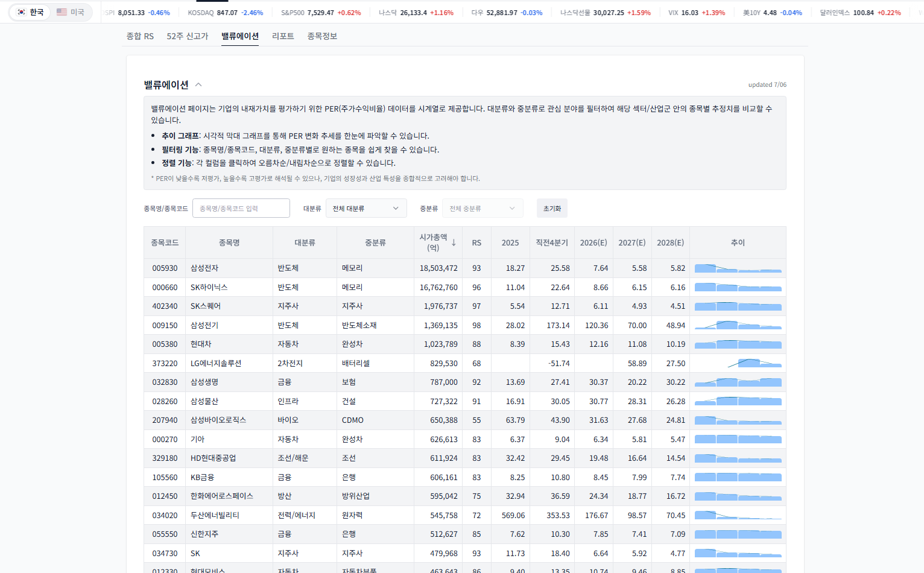Sort table by 중분류 column header
The width and height of the screenshot is (924, 573).
click(375, 242)
